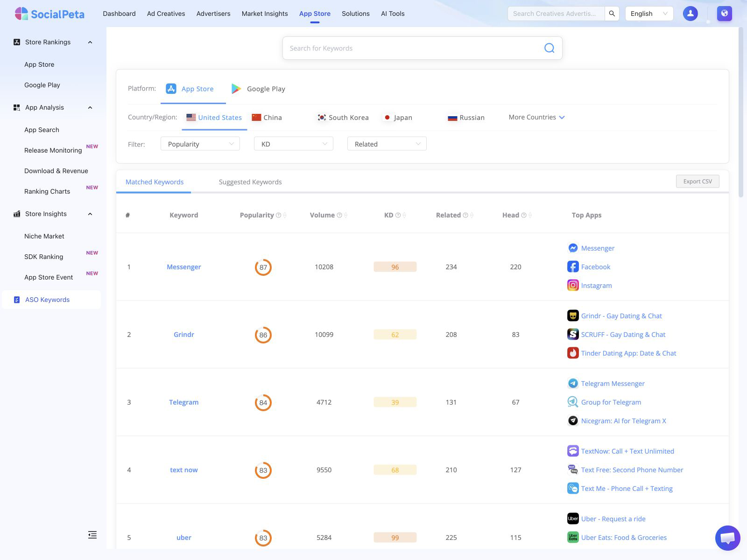Open the KD filter dropdown

294,144
